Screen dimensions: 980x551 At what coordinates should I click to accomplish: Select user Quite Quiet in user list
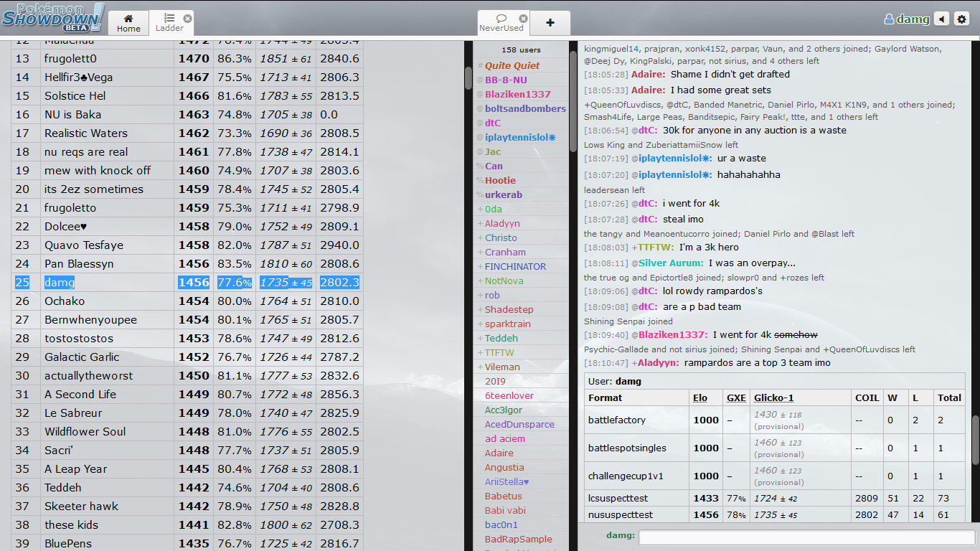pyautogui.click(x=512, y=65)
